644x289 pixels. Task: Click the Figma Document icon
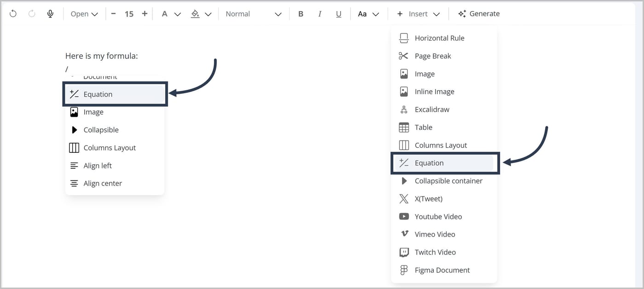point(404,270)
